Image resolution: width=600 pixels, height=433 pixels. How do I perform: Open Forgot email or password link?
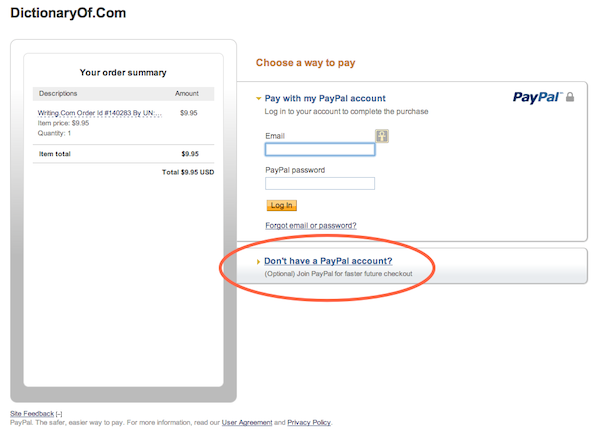pos(310,225)
